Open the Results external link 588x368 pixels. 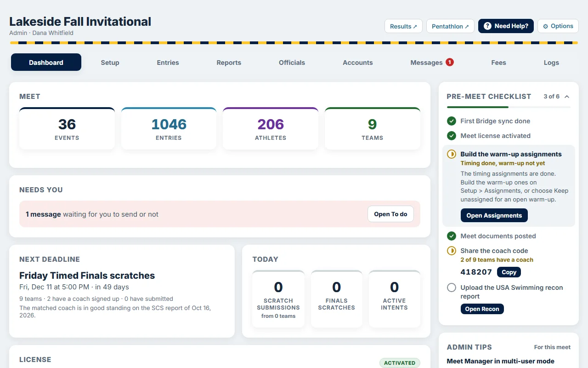403,26
